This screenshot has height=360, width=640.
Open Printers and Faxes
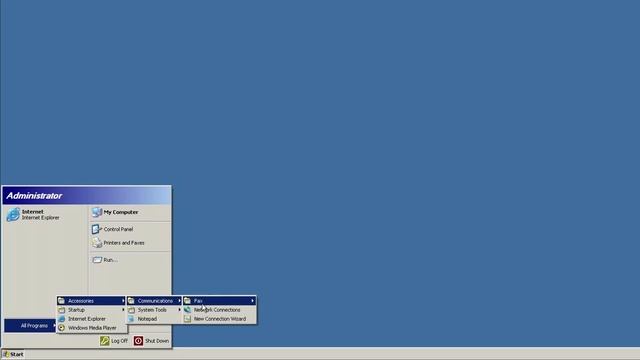tap(130, 243)
